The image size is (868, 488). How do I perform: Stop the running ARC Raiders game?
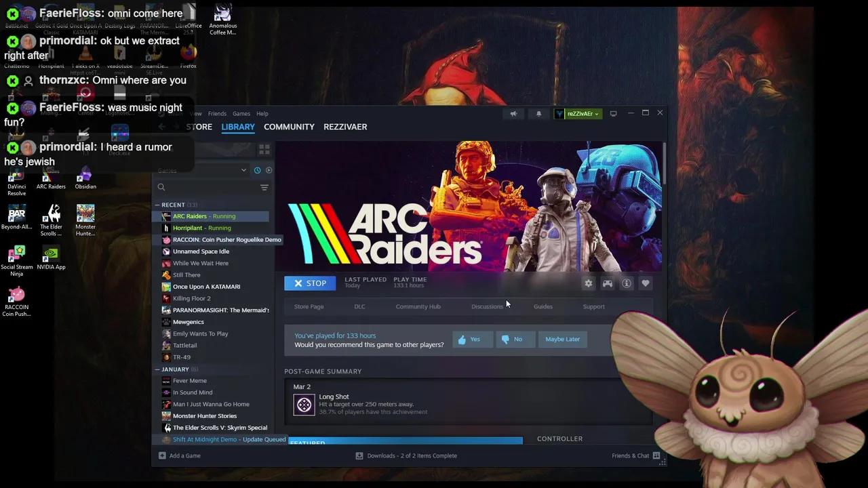pos(310,283)
